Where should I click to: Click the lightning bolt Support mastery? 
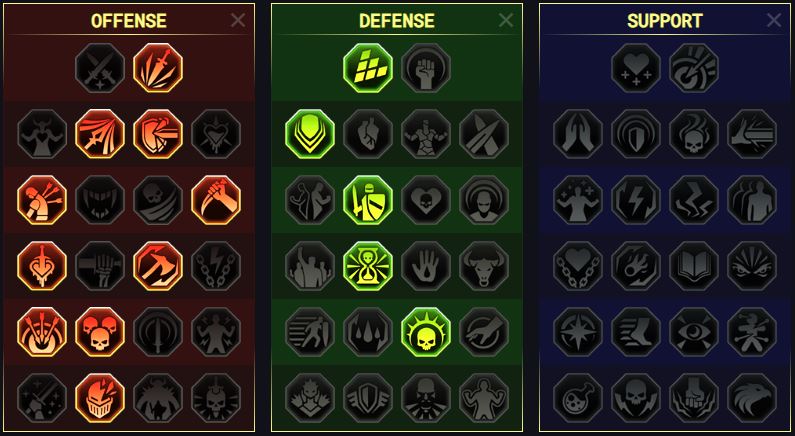(x=636, y=200)
